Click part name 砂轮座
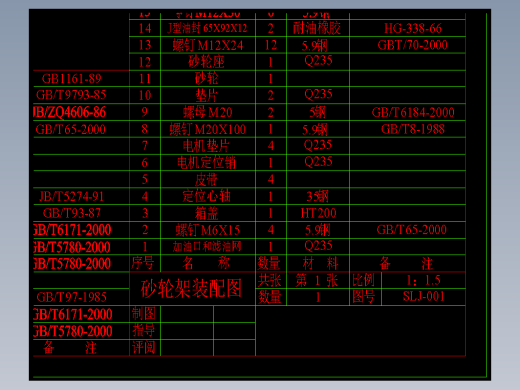 [x=206, y=62]
